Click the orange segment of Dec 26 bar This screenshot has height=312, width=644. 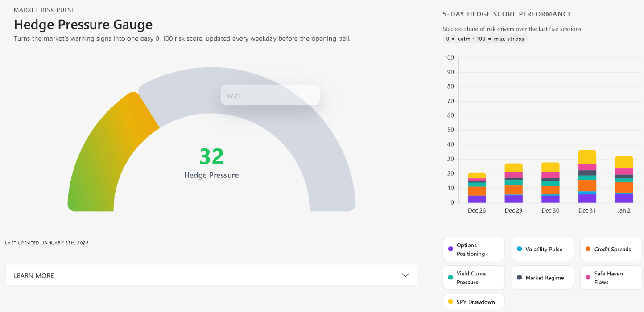coord(477,191)
